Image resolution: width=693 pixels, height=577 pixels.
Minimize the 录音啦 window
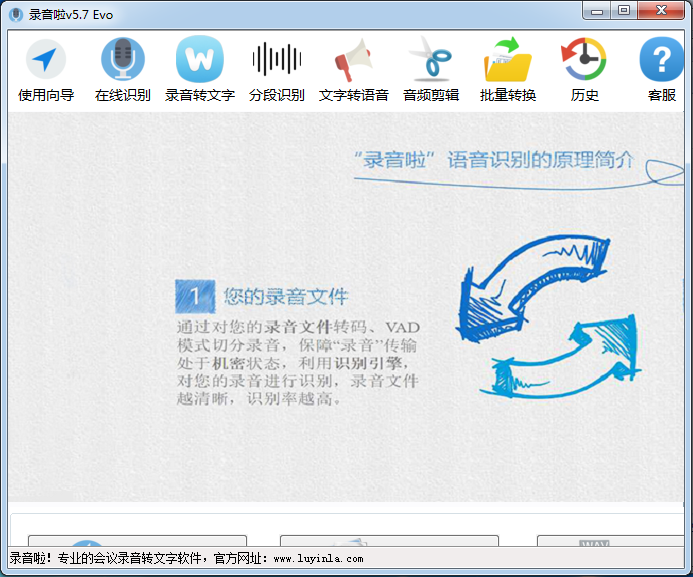(x=597, y=11)
